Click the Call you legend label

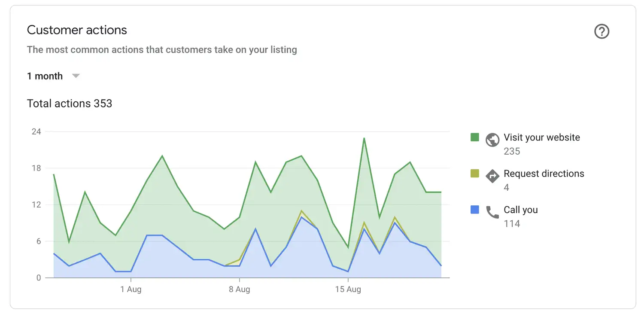[521, 210]
